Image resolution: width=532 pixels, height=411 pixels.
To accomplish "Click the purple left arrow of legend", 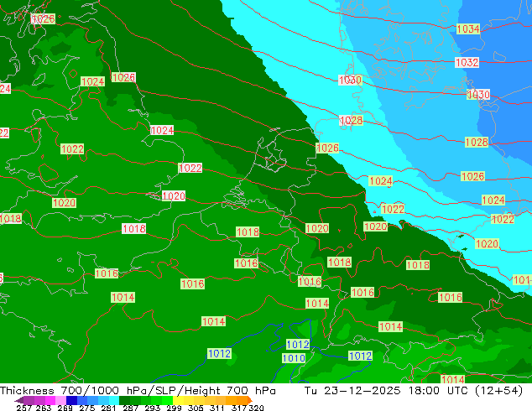I will click(x=18, y=400).
